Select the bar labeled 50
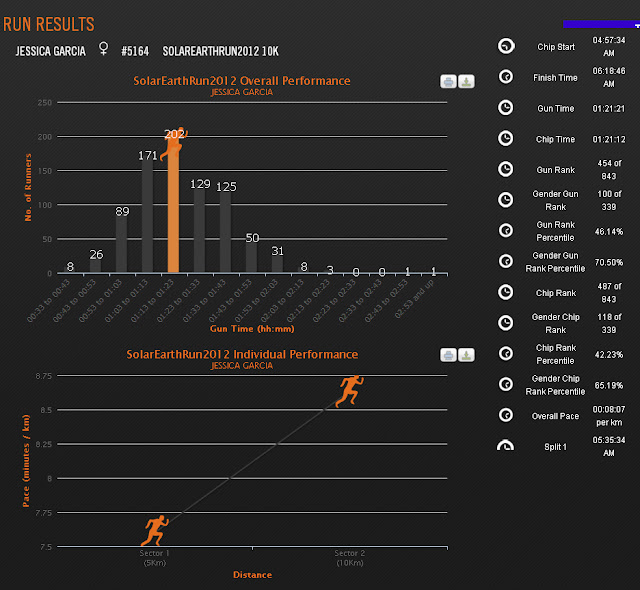This screenshot has height=590, width=640. (x=251, y=258)
